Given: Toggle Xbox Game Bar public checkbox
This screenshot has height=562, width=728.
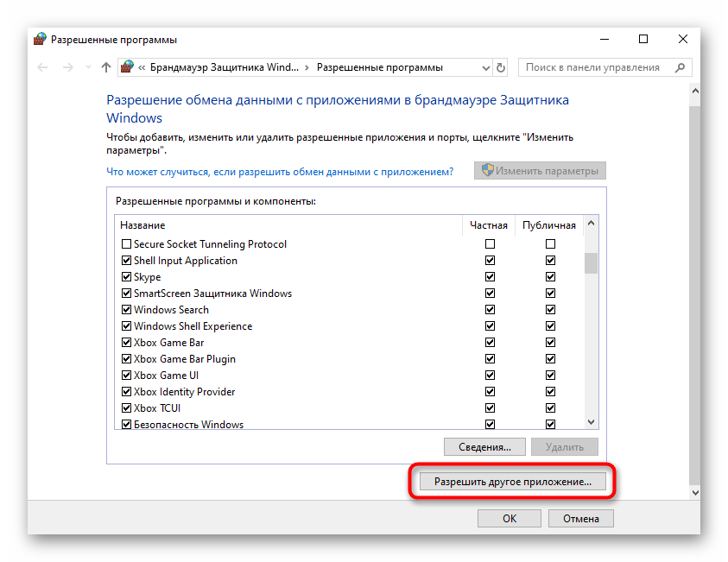Looking at the screenshot, I should tap(550, 343).
